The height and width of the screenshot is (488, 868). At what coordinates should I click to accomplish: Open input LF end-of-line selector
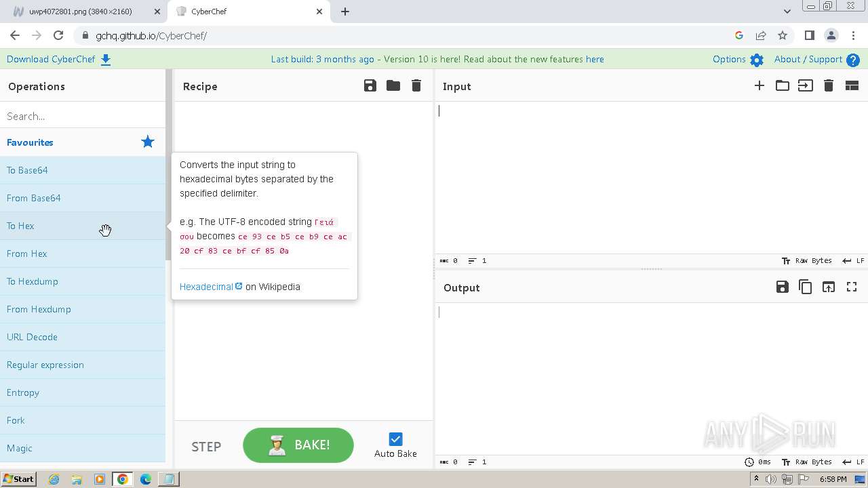854,261
